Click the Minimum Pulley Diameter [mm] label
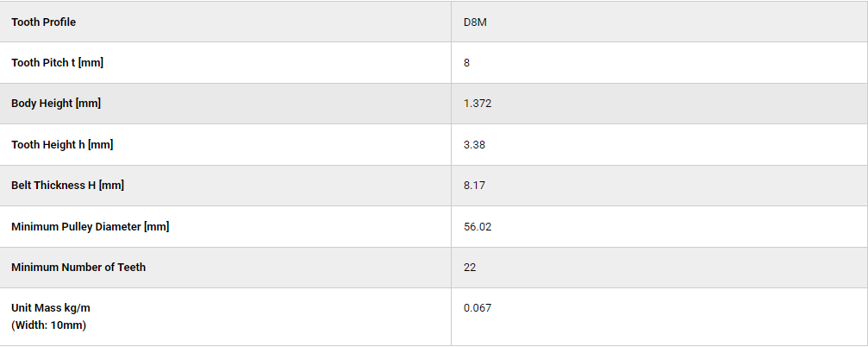The height and width of the screenshot is (347, 868). pyautogui.click(x=91, y=227)
